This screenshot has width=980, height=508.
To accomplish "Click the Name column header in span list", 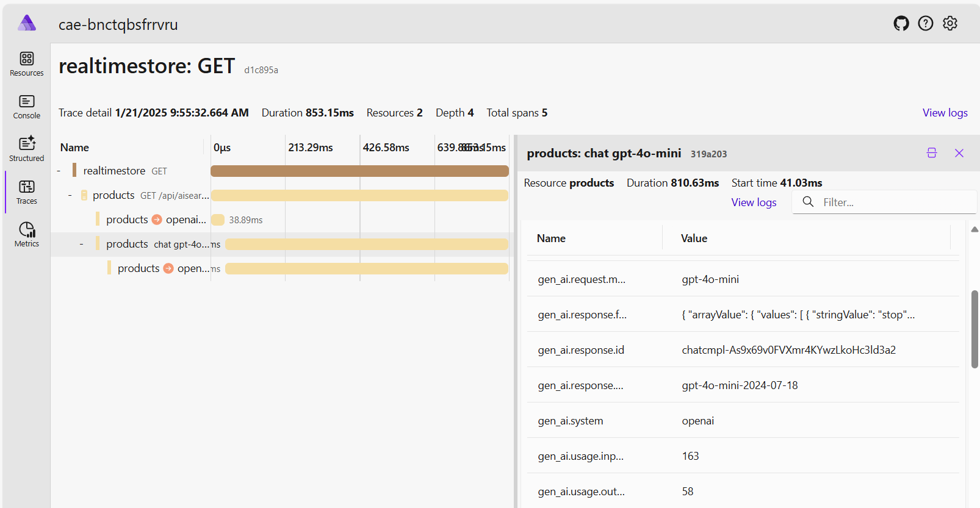I will [x=74, y=148].
